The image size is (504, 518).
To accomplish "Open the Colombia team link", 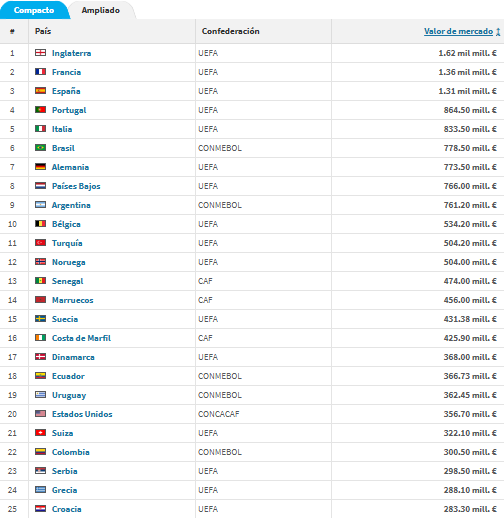I will point(71,452).
